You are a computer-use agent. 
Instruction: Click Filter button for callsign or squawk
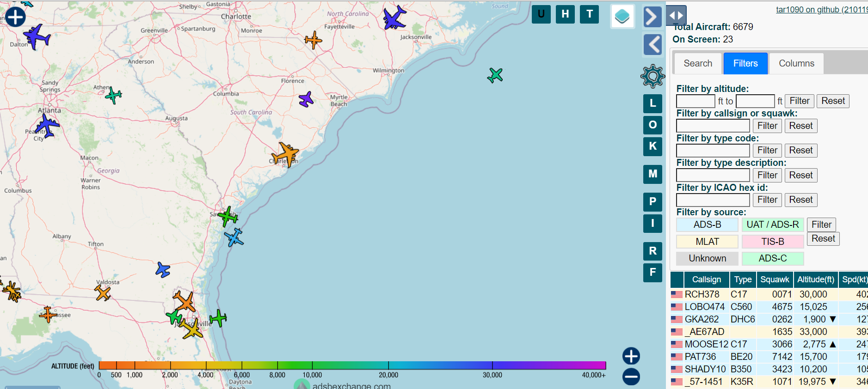(x=767, y=126)
